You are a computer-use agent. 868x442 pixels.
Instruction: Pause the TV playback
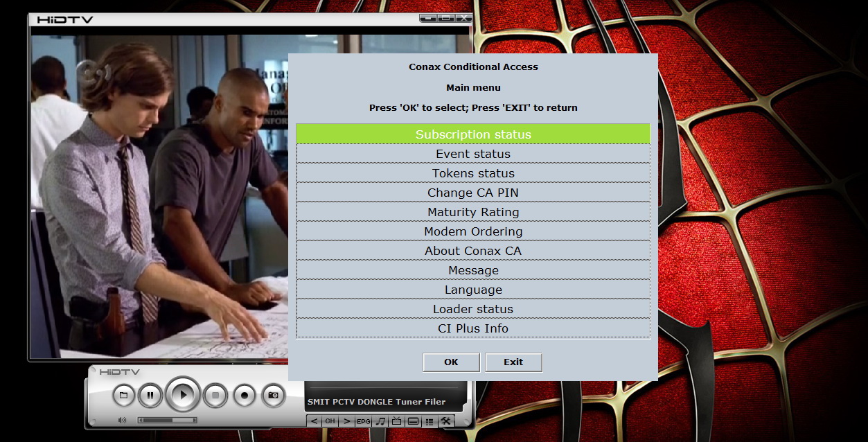pyautogui.click(x=150, y=395)
